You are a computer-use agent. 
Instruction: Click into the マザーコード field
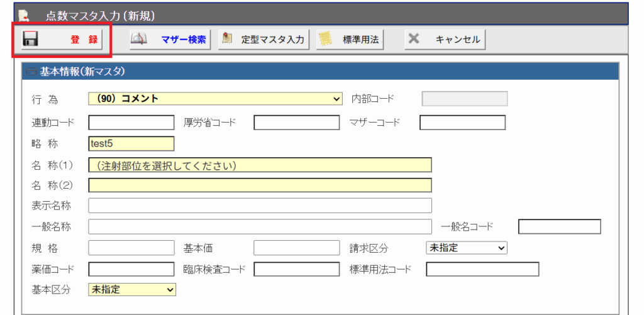pos(462,123)
